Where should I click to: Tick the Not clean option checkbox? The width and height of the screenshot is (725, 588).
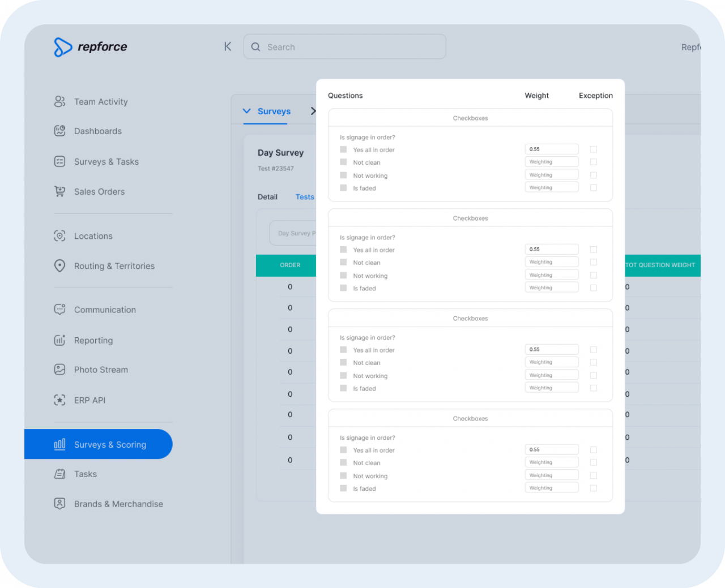click(x=343, y=162)
